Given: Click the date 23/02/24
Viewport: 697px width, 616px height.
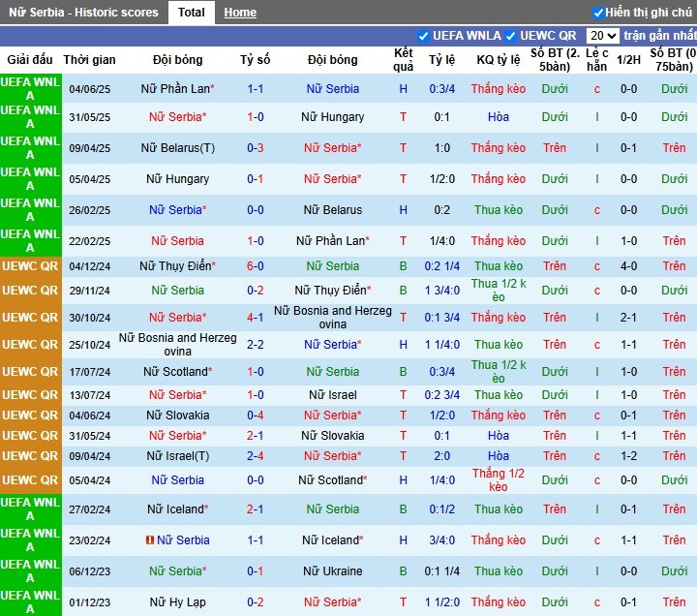Looking at the screenshot, I should coord(89,540).
